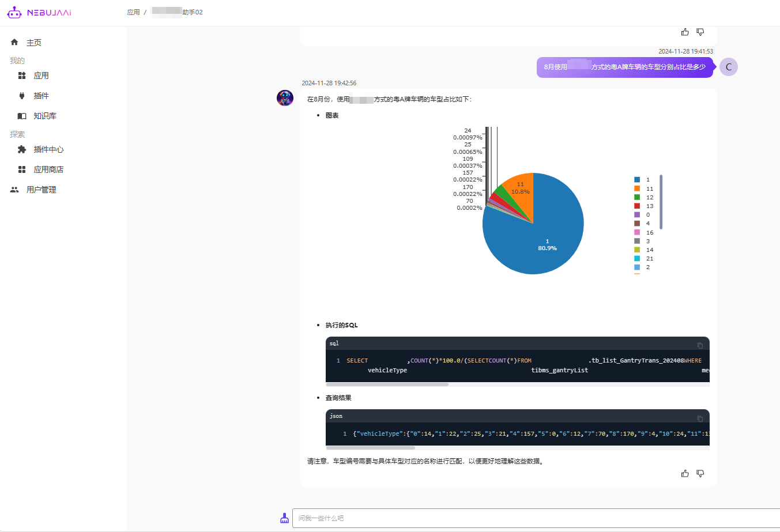
Task: Focus the 问我一些什么吧 input field
Action: 536,518
